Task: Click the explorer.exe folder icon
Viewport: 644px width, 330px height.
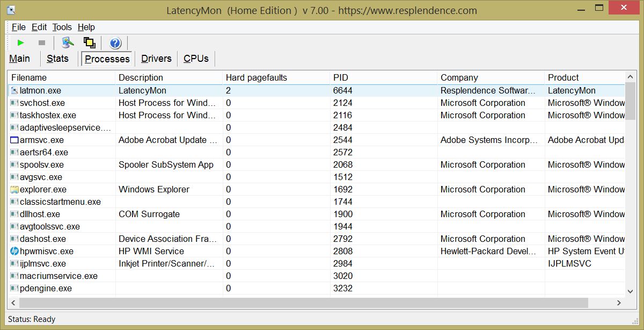Action: pyautogui.click(x=14, y=190)
